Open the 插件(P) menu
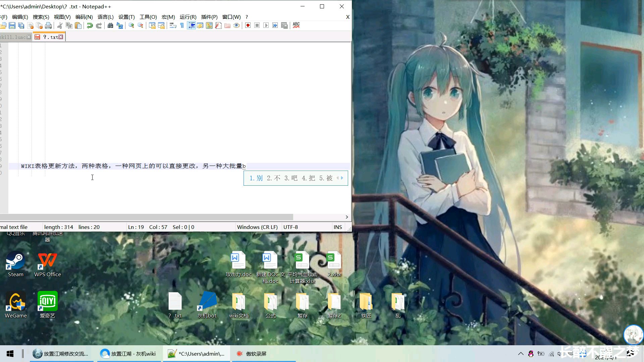Viewport: 644px width, 362px height. point(209,17)
